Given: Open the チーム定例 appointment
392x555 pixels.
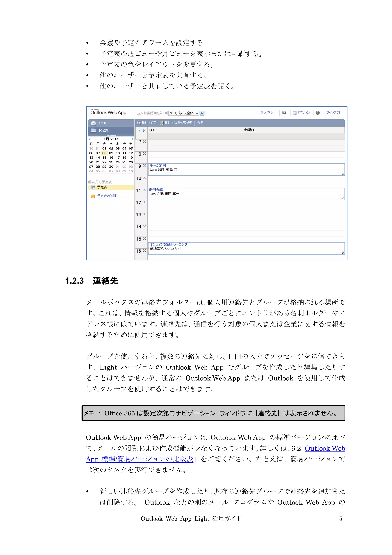Looking at the screenshot, I should click(x=246, y=169).
